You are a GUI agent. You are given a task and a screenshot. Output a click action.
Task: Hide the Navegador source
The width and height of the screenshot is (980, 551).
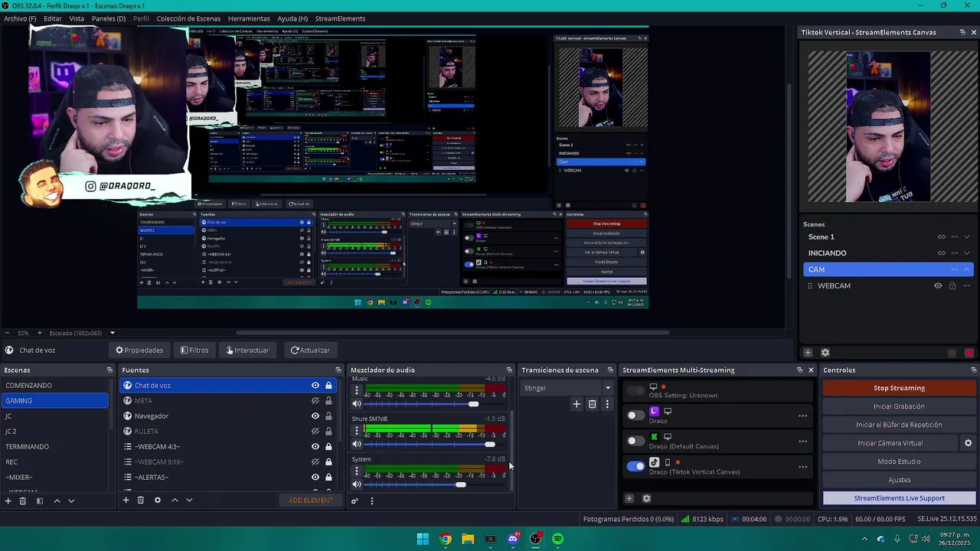315,416
